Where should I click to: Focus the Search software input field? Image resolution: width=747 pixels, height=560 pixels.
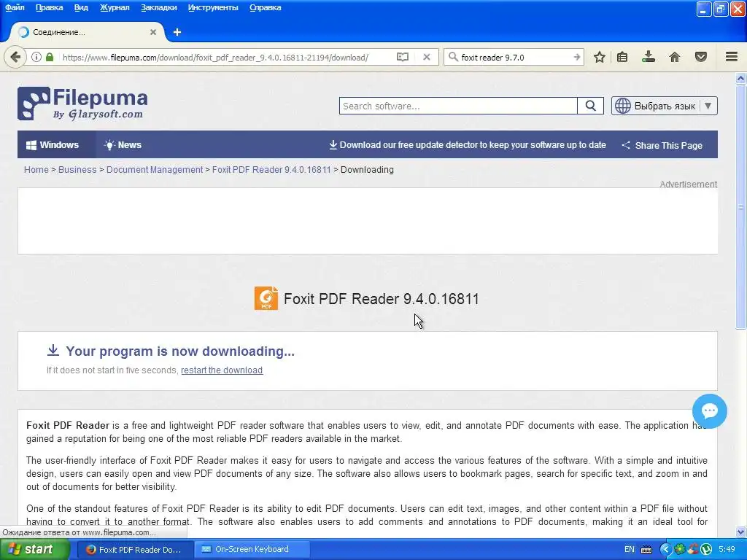coord(458,106)
